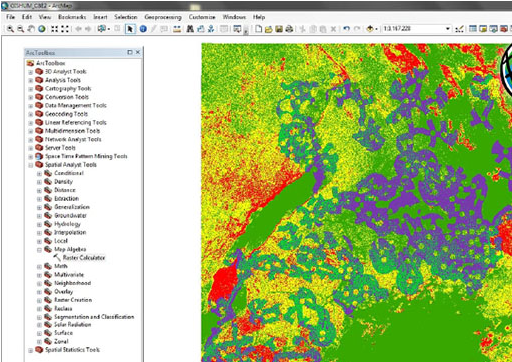Select the Zoom Out tool

click(x=21, y=29)
